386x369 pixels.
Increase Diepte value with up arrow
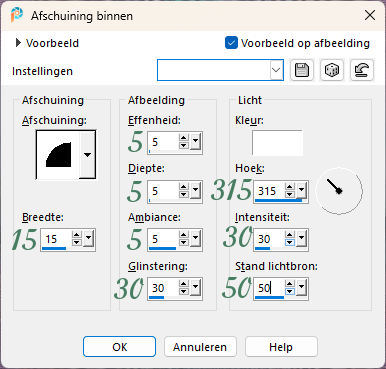click(184, 187)
